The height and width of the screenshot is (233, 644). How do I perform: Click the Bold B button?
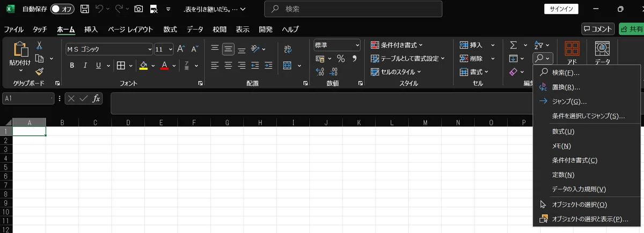[71, 65]
